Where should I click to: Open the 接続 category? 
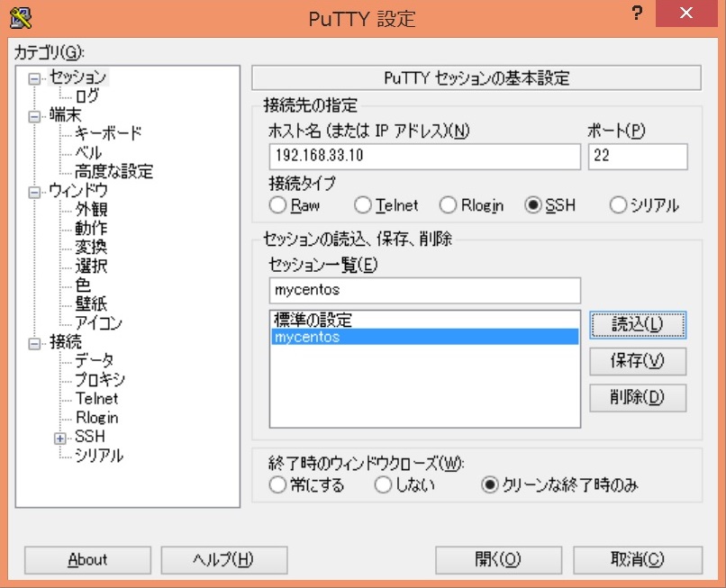65,342
